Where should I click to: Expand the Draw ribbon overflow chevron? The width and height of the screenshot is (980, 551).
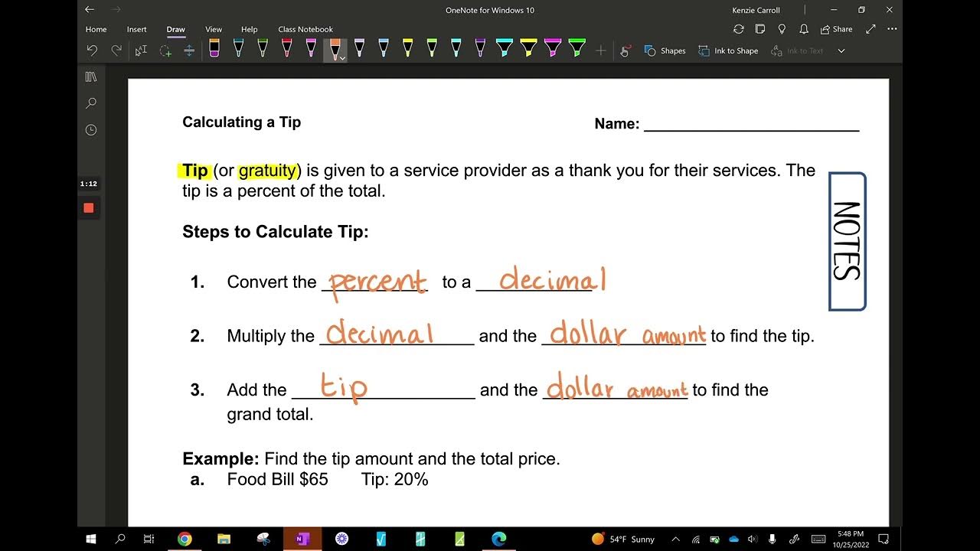click(x=841, y=51)
